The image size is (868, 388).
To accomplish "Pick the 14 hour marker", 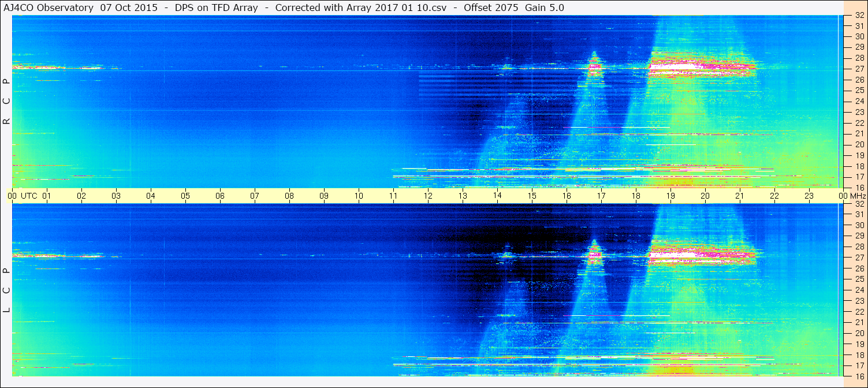I will pyautogui.click(x=497, y=196).
